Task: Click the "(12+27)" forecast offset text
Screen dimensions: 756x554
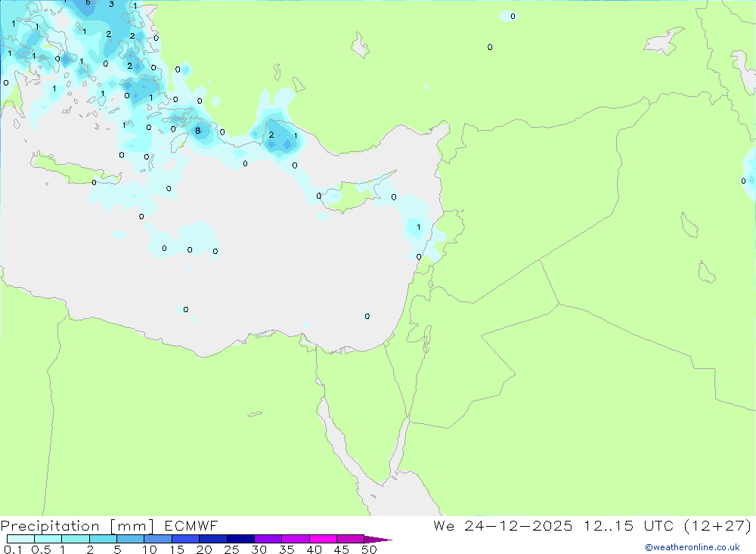Action: [x=718, y=526]
